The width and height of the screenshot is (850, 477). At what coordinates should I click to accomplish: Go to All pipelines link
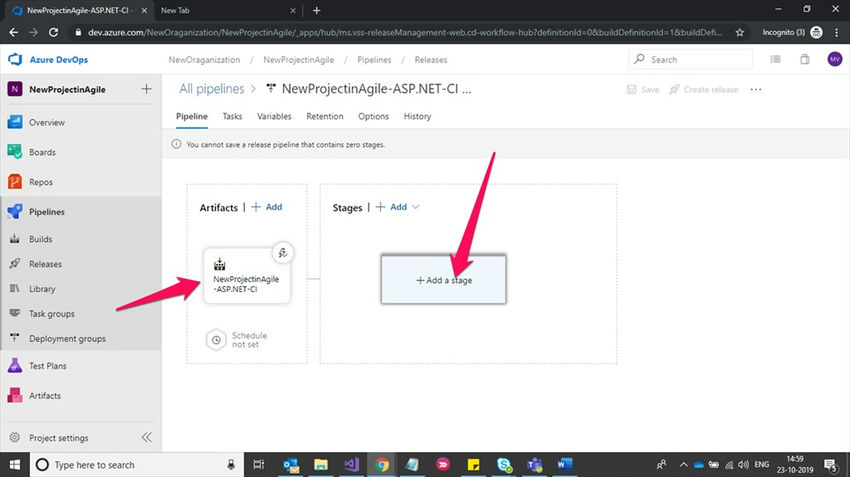[211, 89]
